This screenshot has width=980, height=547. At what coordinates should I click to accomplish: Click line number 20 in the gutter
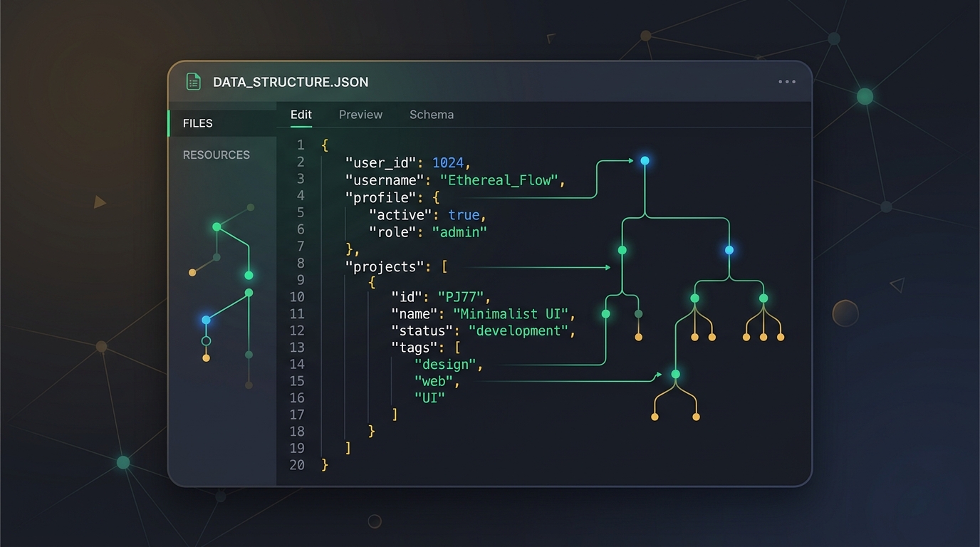coord(297,465)
